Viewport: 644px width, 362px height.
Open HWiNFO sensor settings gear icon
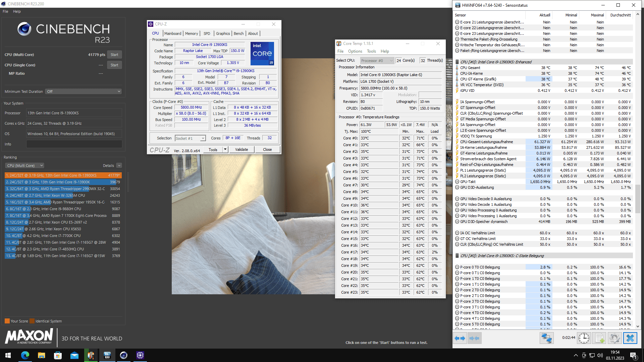coord(615,338)
